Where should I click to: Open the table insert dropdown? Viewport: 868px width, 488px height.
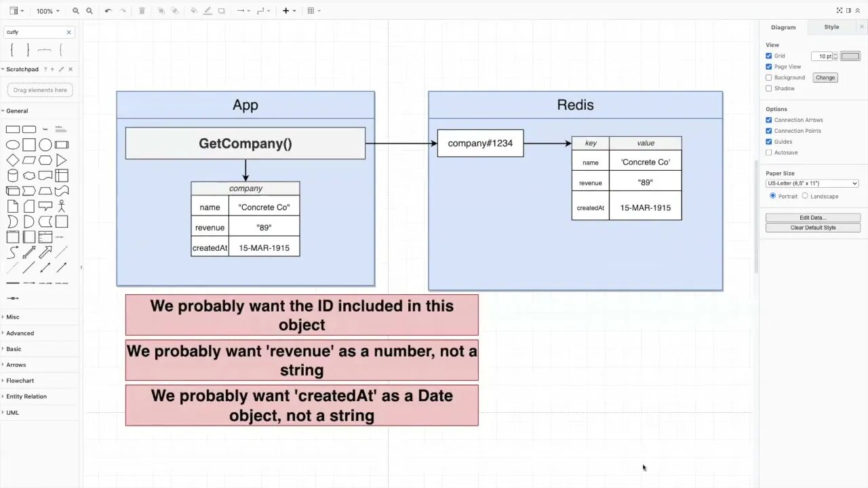pos(313,11)
